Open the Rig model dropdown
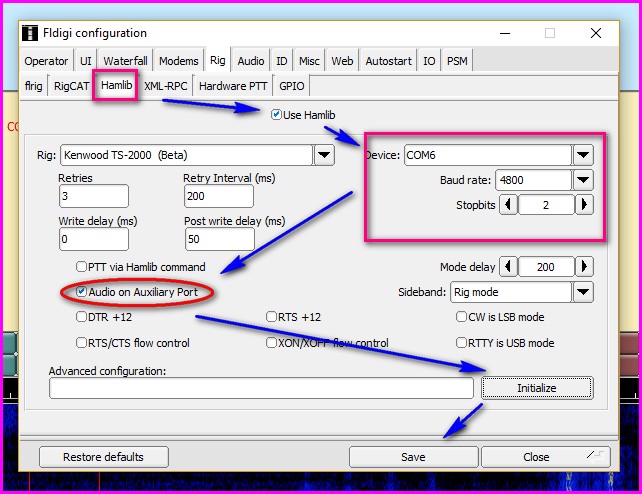 pos(324,155)
